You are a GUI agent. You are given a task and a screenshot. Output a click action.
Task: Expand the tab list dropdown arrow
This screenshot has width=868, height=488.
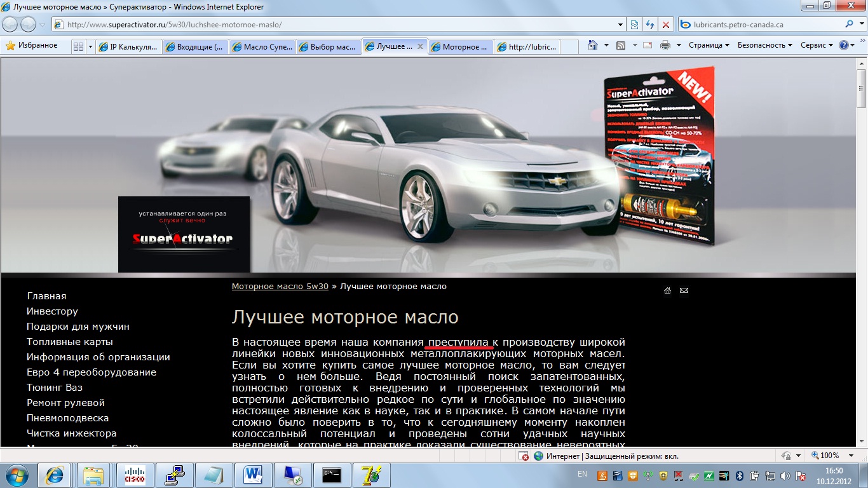pyautogui.click(x=90, y=46)
